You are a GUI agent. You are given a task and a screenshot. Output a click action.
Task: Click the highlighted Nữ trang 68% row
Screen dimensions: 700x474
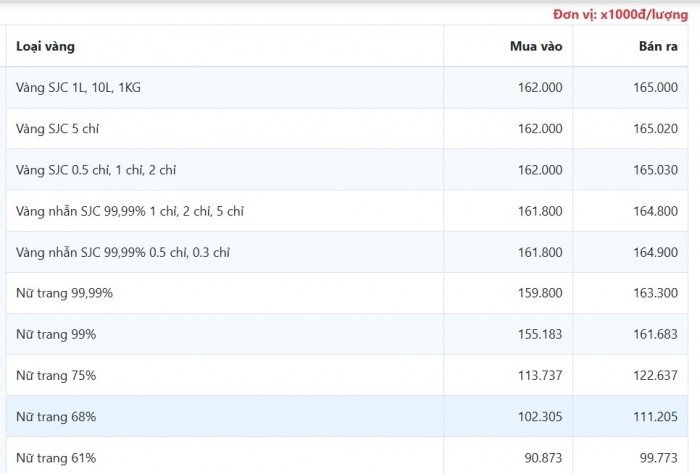click(347, 416)
